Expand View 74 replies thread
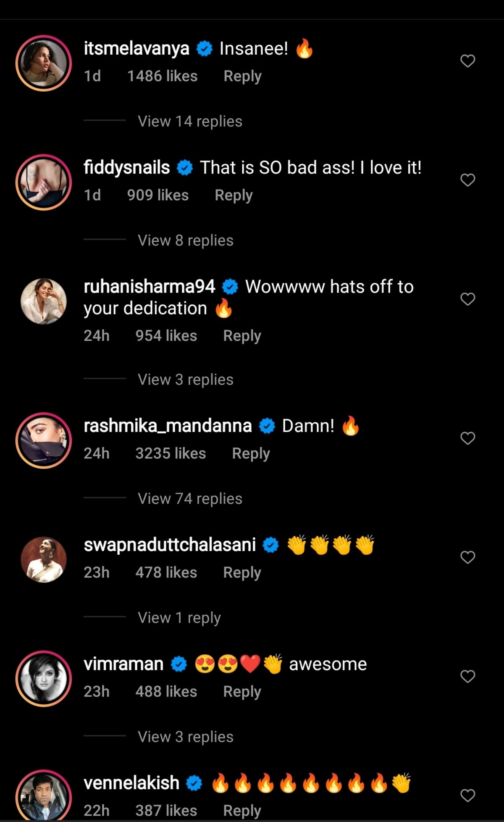Image resolution: width=504 pixels, height=822 pixels. tap(190, 499)
